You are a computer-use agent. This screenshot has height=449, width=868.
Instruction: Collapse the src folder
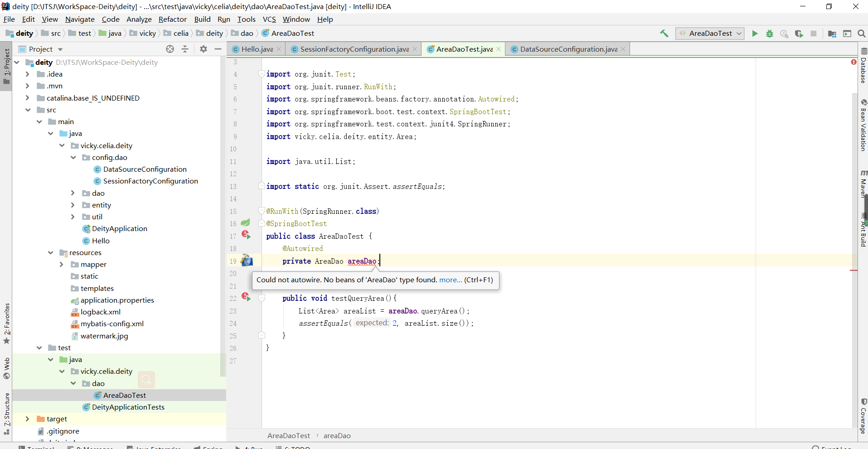pyautogui.click(x=28, y=110)
